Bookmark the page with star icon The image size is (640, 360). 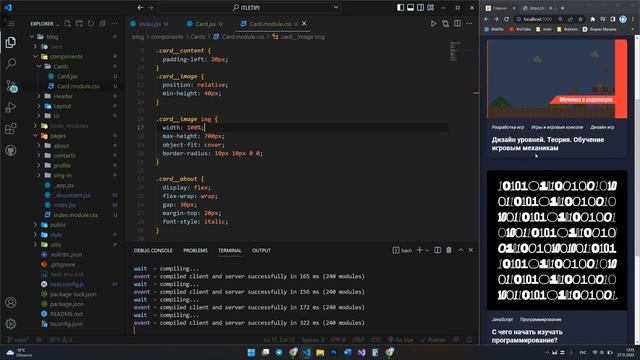580,19
